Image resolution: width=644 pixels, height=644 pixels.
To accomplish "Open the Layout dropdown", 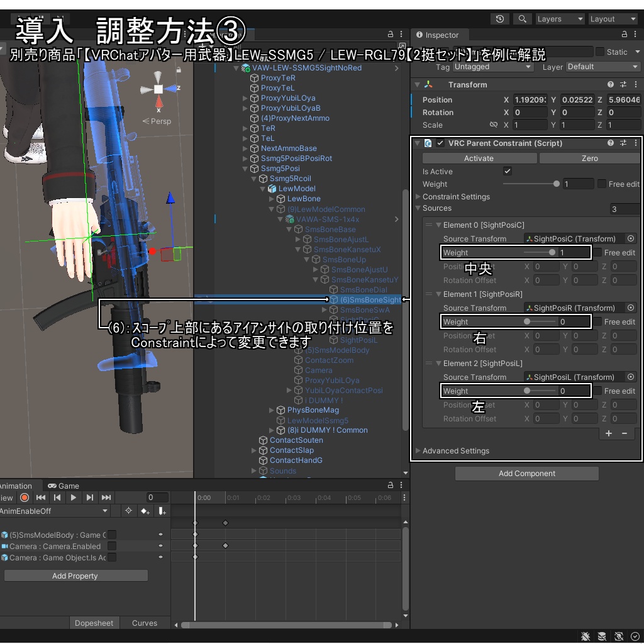I will pyautogui.click(x=613, y=19).
